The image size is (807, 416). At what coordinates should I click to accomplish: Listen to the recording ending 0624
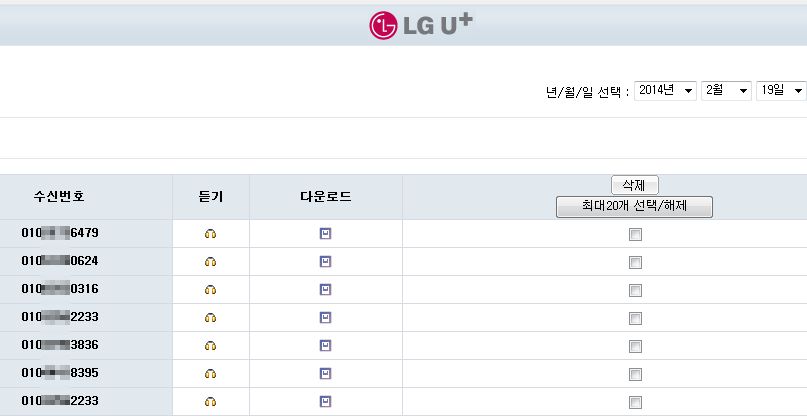(x=210, y=262)
